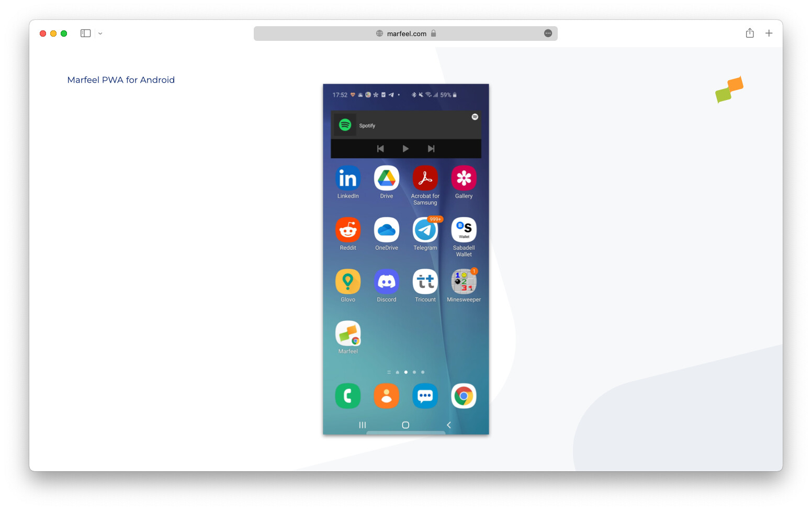The image size is (812, 510).
Task: Tap the Android Recents button
Action: tap(362, 425)
